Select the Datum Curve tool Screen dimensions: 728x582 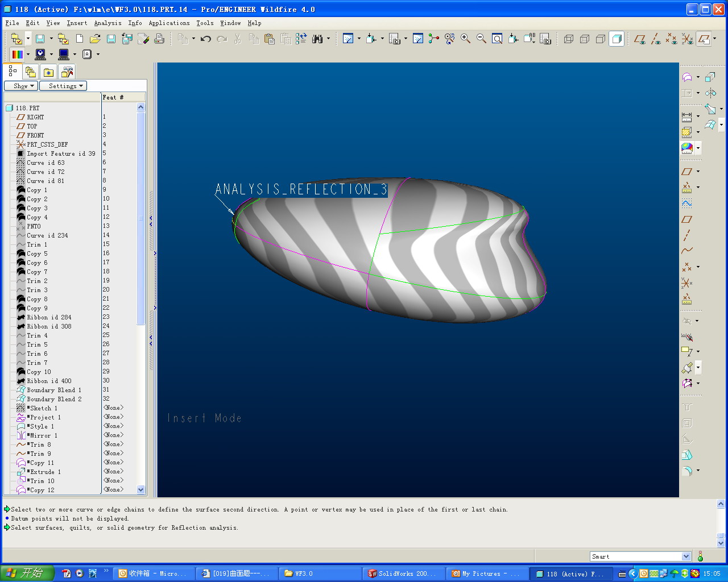tap(687, 251)
